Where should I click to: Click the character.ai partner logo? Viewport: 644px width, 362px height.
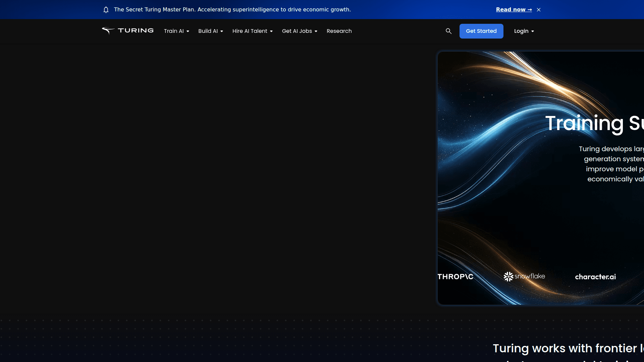(x=595, y=277)
